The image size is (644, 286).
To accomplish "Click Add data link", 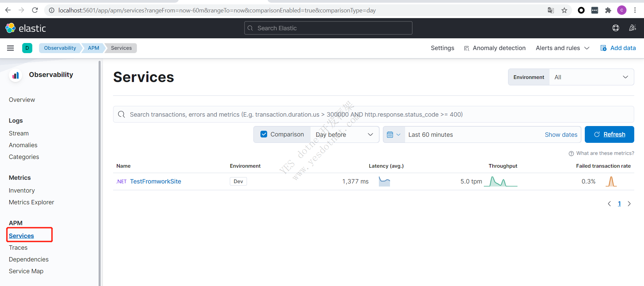I will [x=618, y=48].
